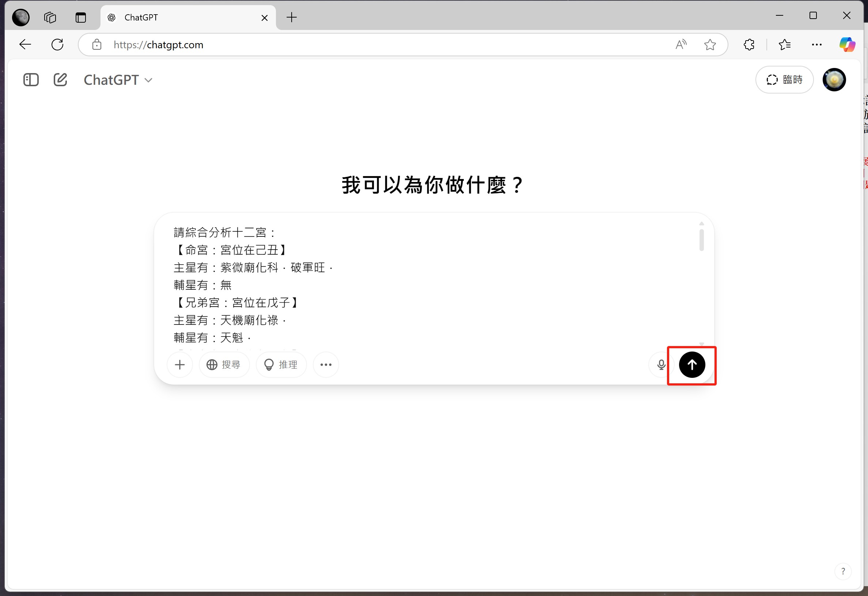Click the prompt text scrollbar thumb
This screenshot has width=868, height=596.
coord(701,240)
